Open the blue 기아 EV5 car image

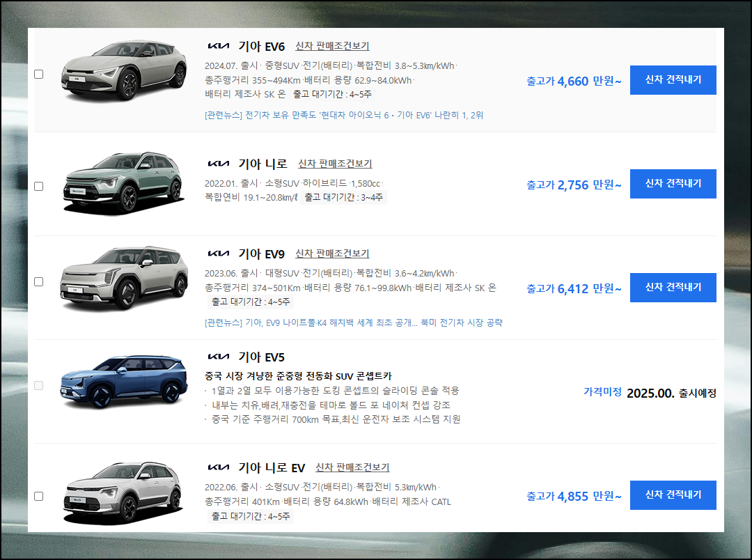[x=124, y=382]
